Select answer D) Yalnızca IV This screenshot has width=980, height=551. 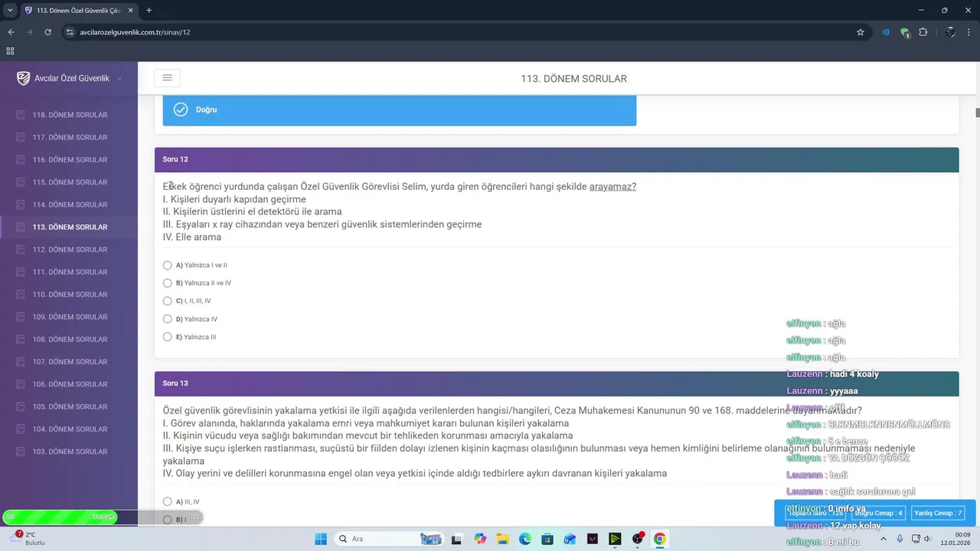click(168, 319)
